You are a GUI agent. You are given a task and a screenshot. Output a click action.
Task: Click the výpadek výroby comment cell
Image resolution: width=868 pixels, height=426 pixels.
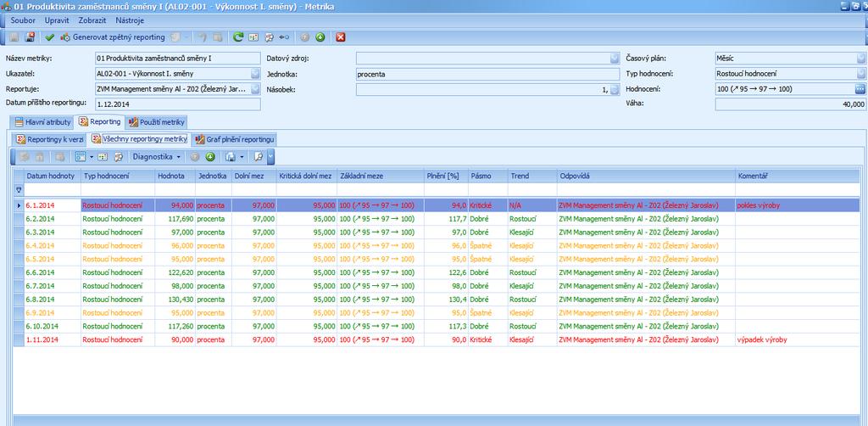tap(797, 339)
